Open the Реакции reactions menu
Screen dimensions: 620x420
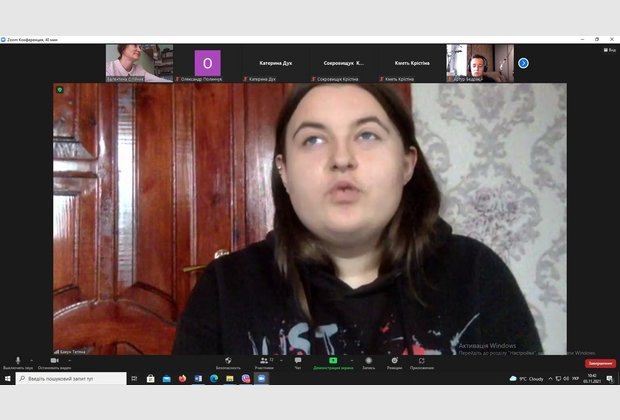394,360
